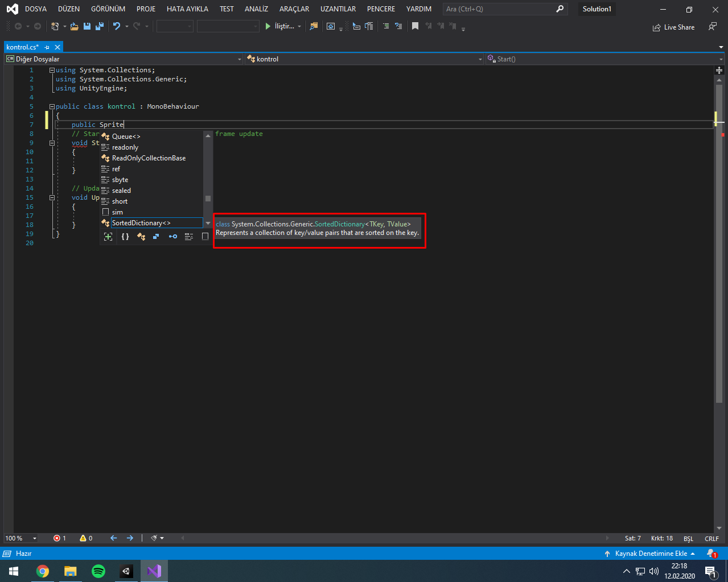Image resolution: width=728 pixels, height=582 pixels.
Task: Undo the last edit with the blue arrow
Action: click(x=117, y=26)
